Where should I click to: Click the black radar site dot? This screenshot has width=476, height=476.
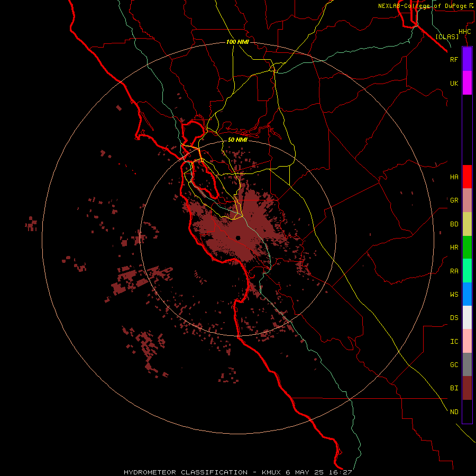pos(238,237)
